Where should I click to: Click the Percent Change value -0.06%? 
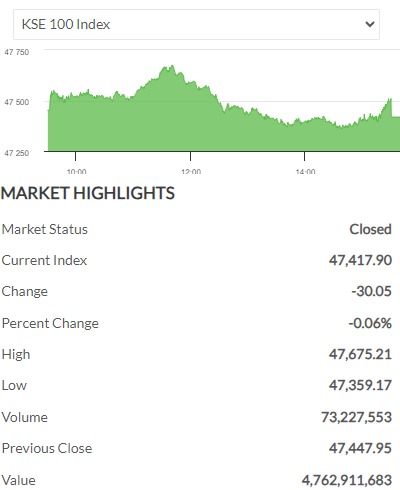pyautogui.click(x=370, y=323)
